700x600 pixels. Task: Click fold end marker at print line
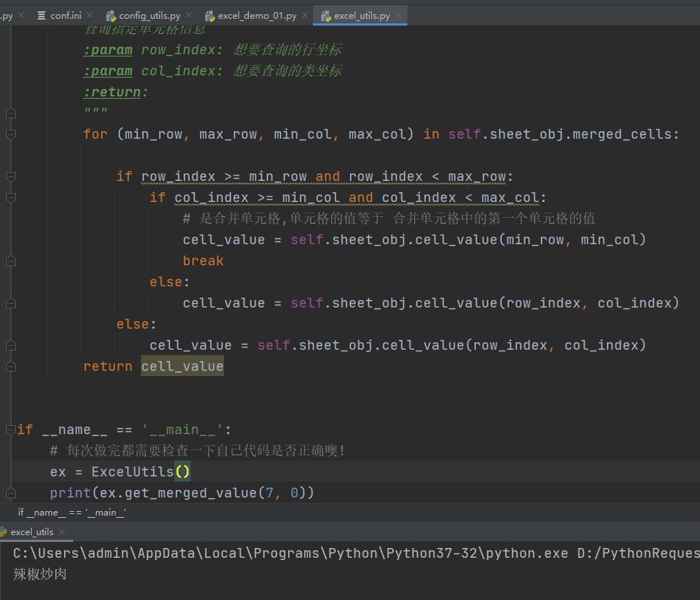(x=11, y=493)
